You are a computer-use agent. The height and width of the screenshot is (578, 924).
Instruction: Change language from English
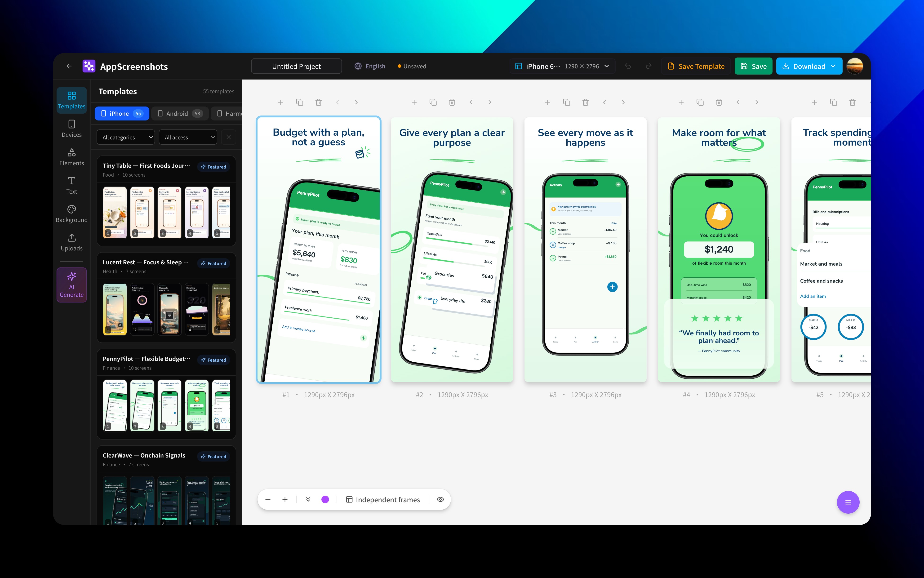pyautogui.click(x=369, y=66)
